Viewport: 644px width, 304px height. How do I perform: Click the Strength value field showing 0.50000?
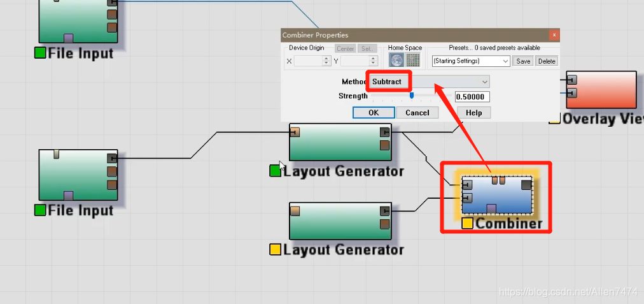tap(472, 97)
